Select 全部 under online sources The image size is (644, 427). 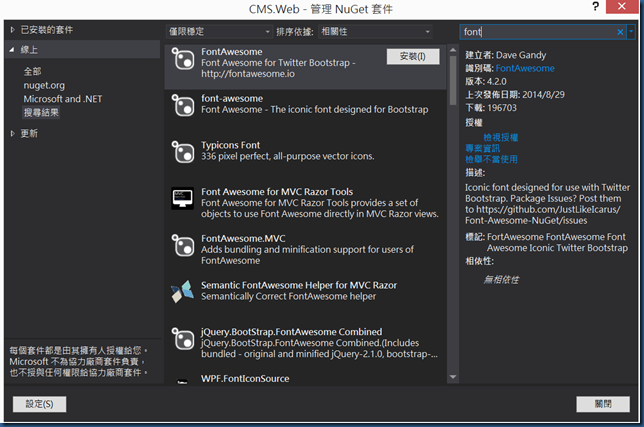[32, 71]
